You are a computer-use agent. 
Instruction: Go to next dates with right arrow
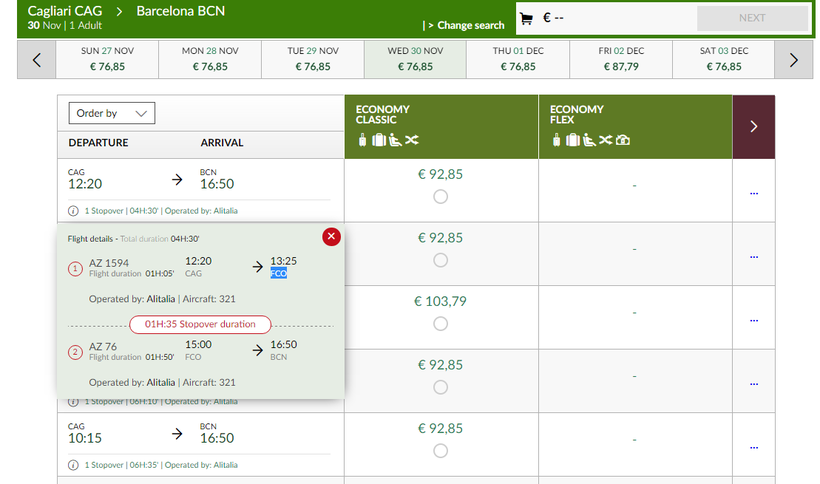794,60
